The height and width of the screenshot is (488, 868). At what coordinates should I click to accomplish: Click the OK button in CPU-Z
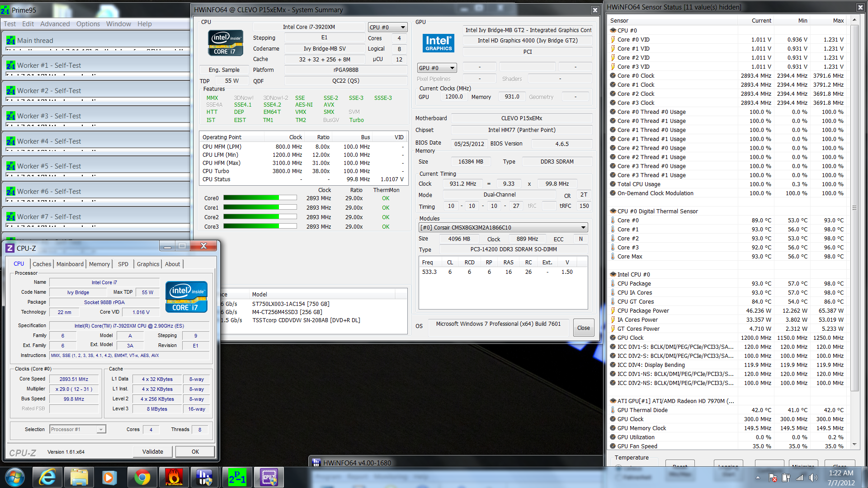click(195, 451)
